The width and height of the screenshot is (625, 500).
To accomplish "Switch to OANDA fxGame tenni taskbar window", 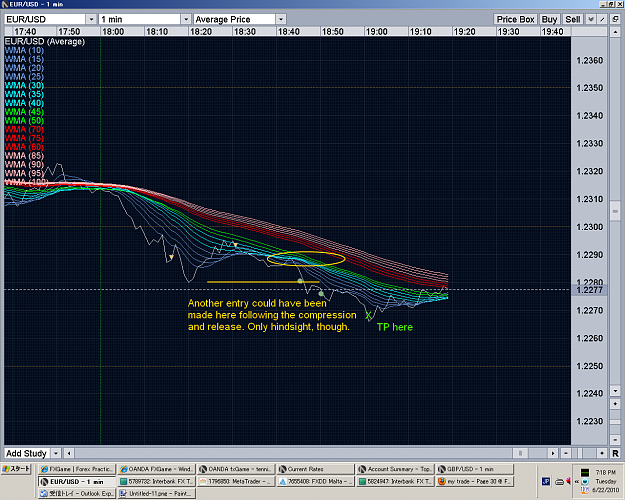I will tap(236, 469).
